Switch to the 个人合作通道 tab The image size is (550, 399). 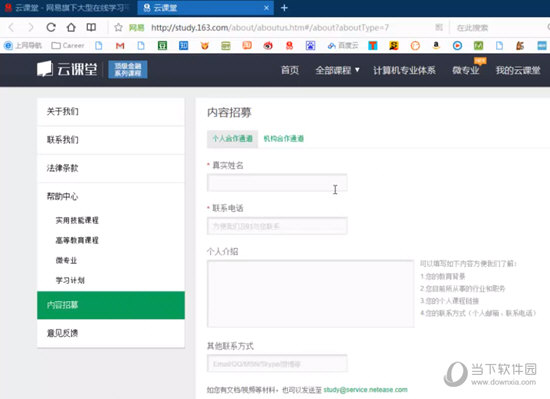(x=232, y=139)
